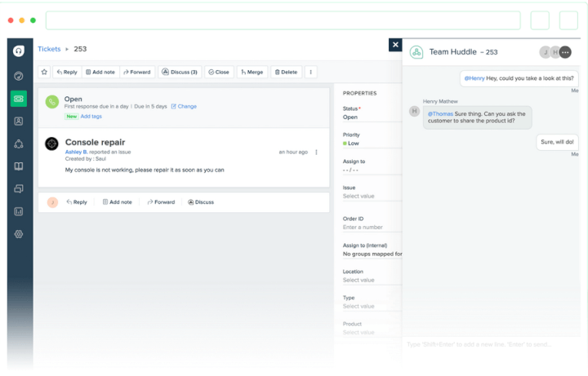Open the Assign to (internal) dropdown

pos(372,254)
